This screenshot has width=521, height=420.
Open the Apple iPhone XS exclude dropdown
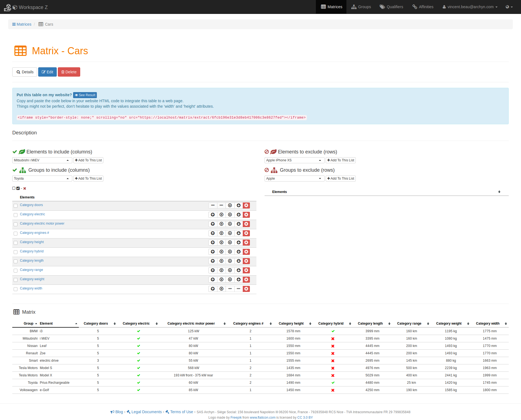[x=294, y=160]
